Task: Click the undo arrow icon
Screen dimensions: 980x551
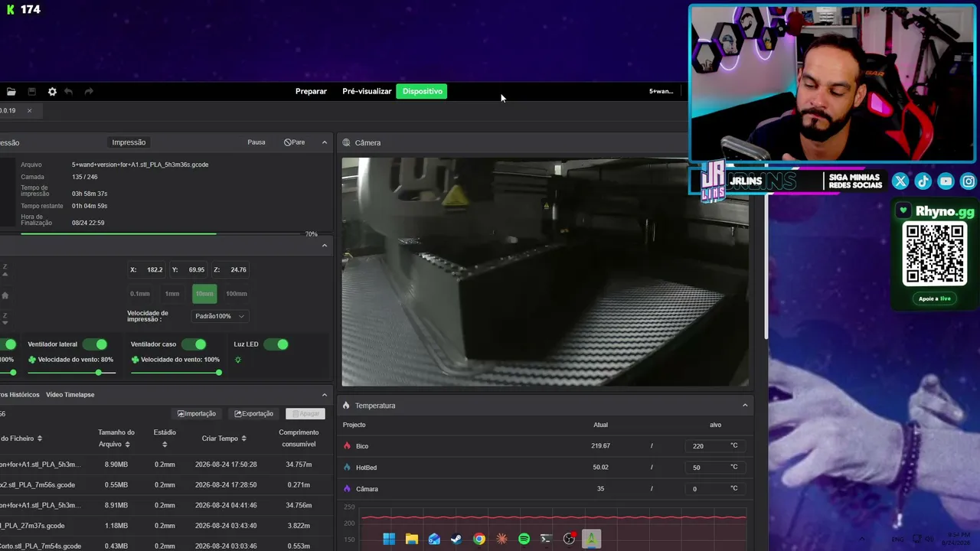Action: [68, 92]
